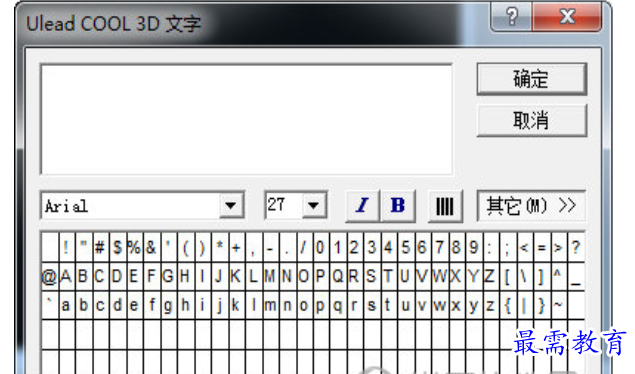Insert lowercase z from the grid
Viewport: 635px width, 374px height.
pyautogui.click(x=490, y=305)
